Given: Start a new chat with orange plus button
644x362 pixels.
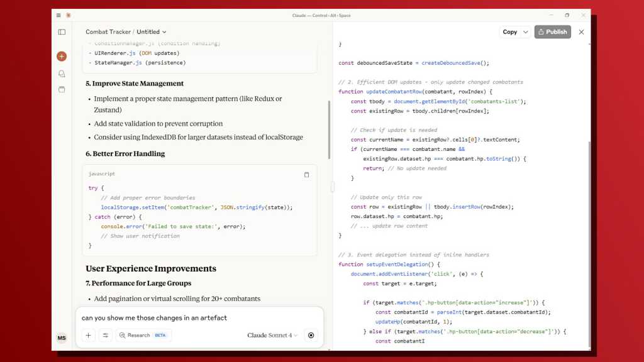Looking at the screenshot, I should pyautogui.click(x=62, y=57).
